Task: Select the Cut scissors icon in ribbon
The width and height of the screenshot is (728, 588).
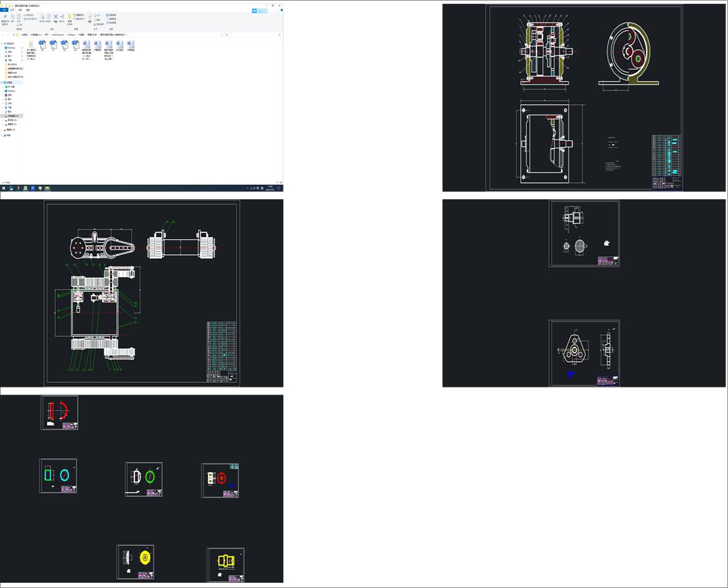Action: coord(20,25)
